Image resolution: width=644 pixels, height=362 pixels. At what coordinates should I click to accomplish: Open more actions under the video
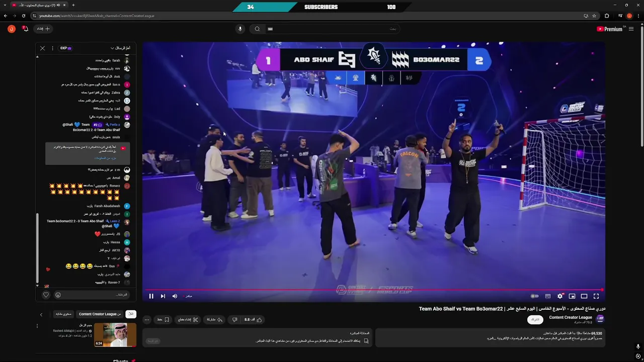pyautogui.click(x=147, y=320)
